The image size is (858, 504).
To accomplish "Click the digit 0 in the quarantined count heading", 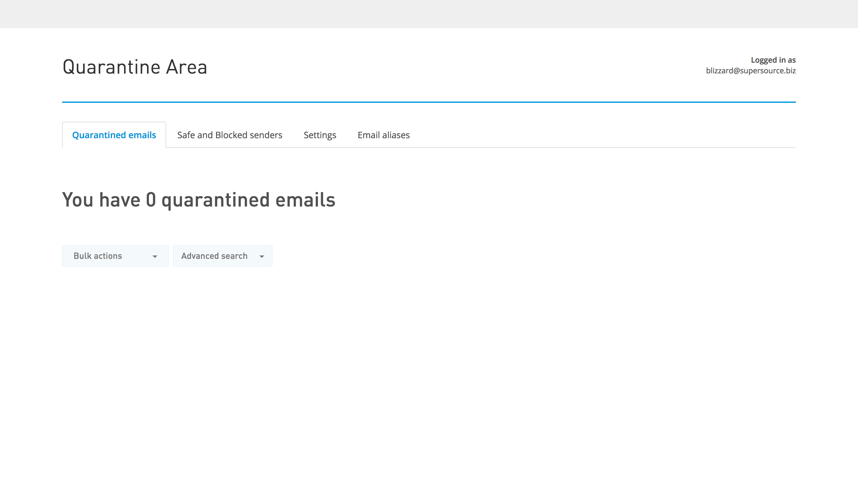I will [151, 200].
